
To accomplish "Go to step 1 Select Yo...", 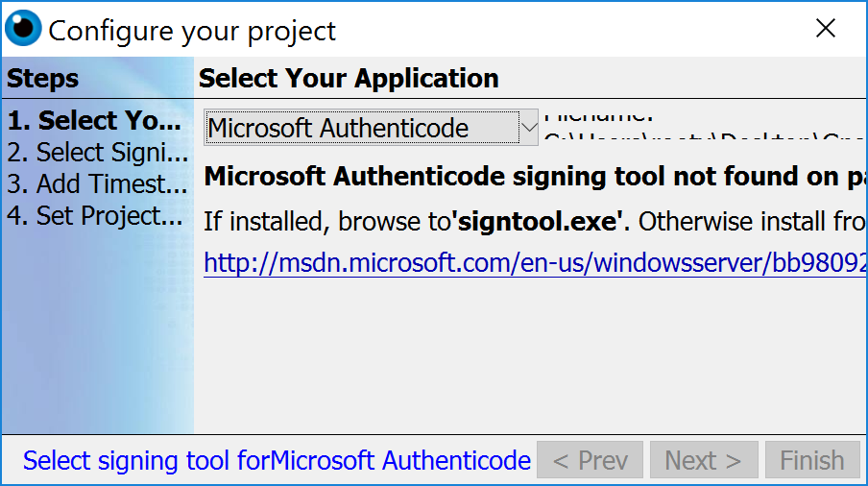I will (x=94, y=121).
